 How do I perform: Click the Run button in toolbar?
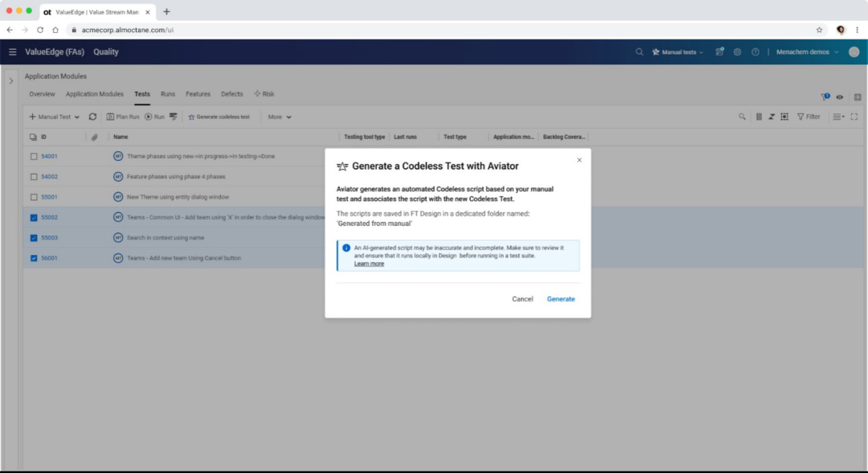point(154,117)
